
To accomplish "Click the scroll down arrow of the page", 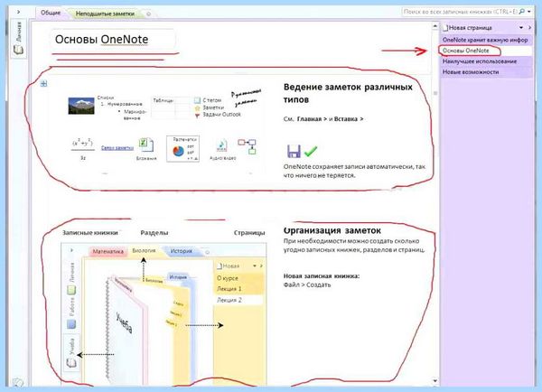I will pyautogui.click(x=435, y=381).
